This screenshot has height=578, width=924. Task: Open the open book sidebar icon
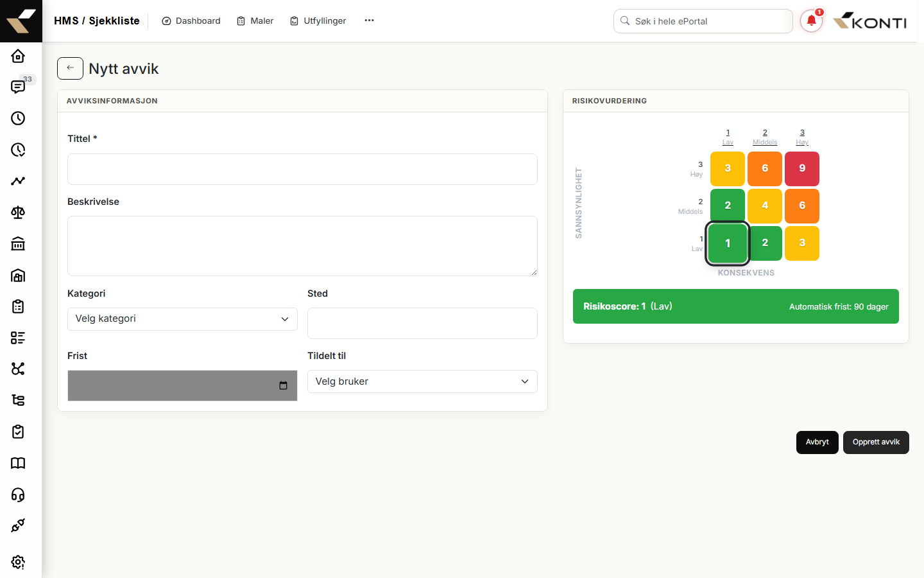(18, 463)
